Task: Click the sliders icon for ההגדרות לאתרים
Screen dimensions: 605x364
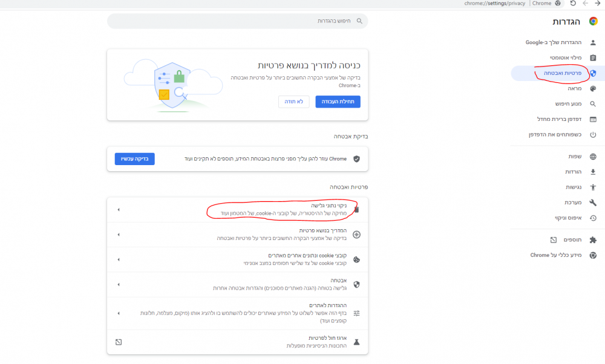Action: coord(356,313)
